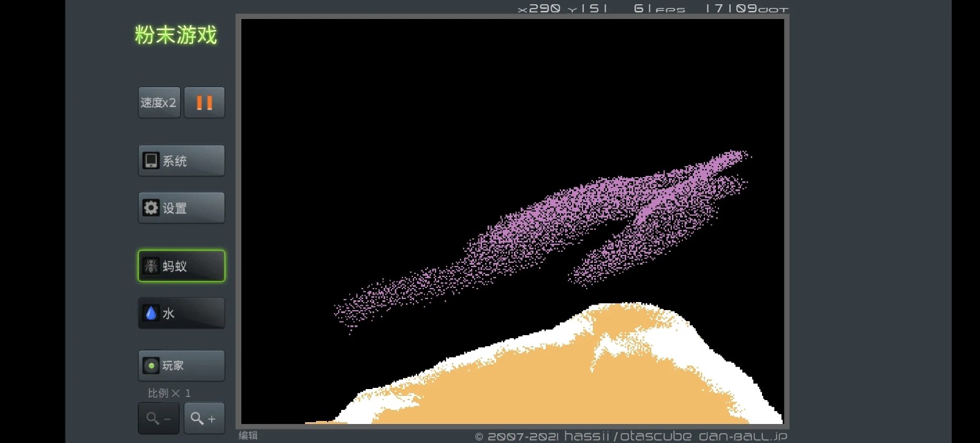Select the 水 water drop tool
Screen dimensions: 980x443
coord(181,313)
